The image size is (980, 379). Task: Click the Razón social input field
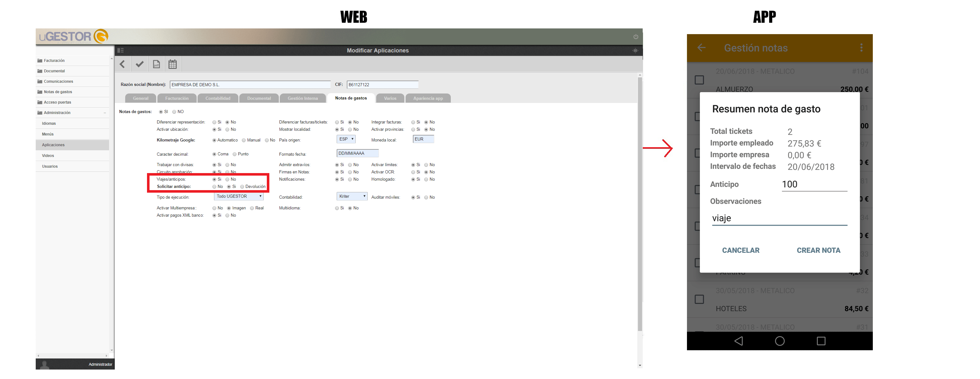tap(250, 85)
